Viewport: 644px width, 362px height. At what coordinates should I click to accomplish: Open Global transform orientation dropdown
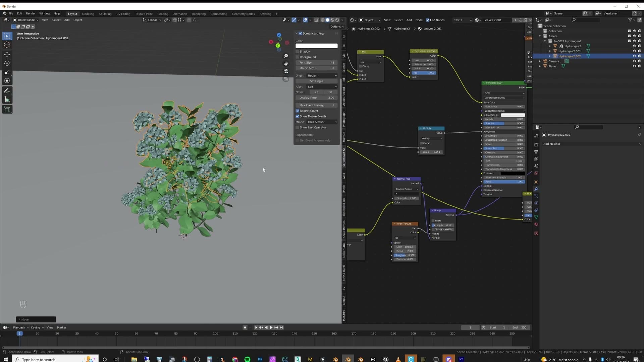pyautogui.click(x=152, y=20)
